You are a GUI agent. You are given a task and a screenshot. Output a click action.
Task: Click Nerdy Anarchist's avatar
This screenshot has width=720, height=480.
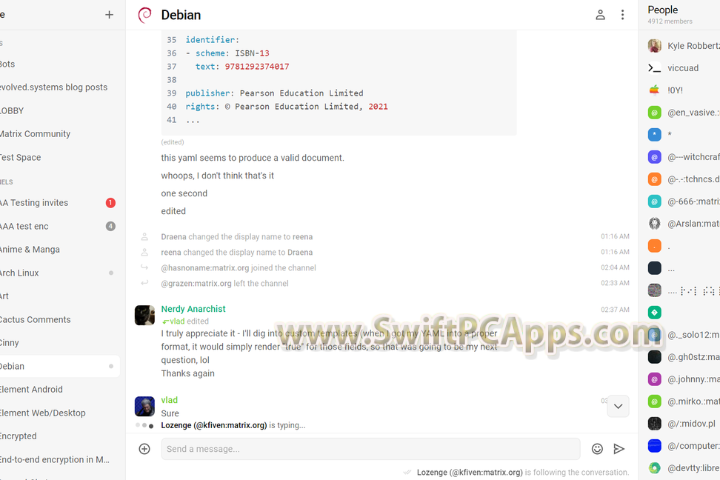(145, 315)
